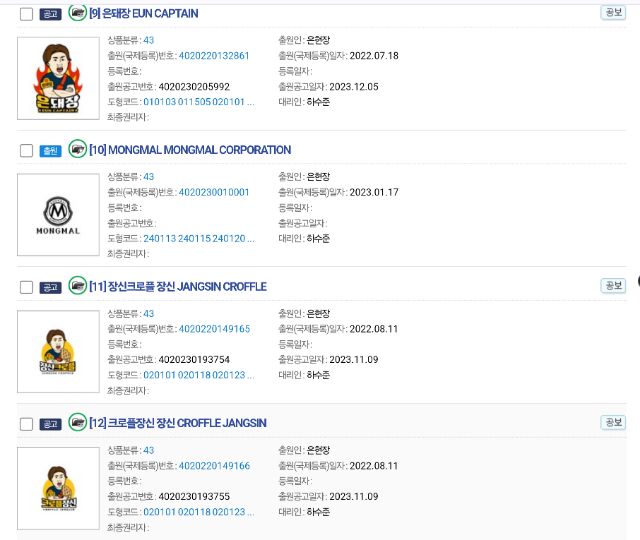Tick the checkbox for [11] JANGSIN CROFFLE
The width and height of the screenshot is (640, 540).
(27, 287)
